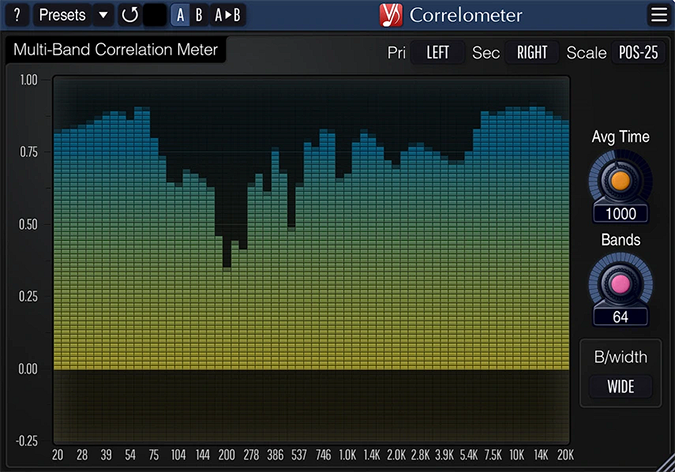Image resolution: width=675 pixels, height=472 pixels.
Task: Open the hamburger settings menu
Action: 657,15
